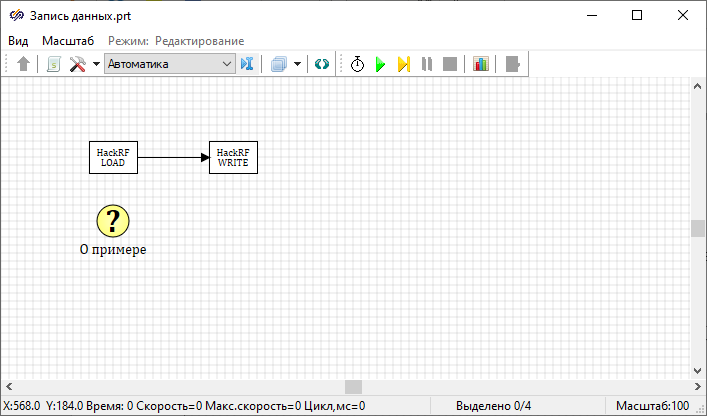Open the stopwatch timing settings icon
The height and width of the screenshot is (416, 707).
[357, 64]
